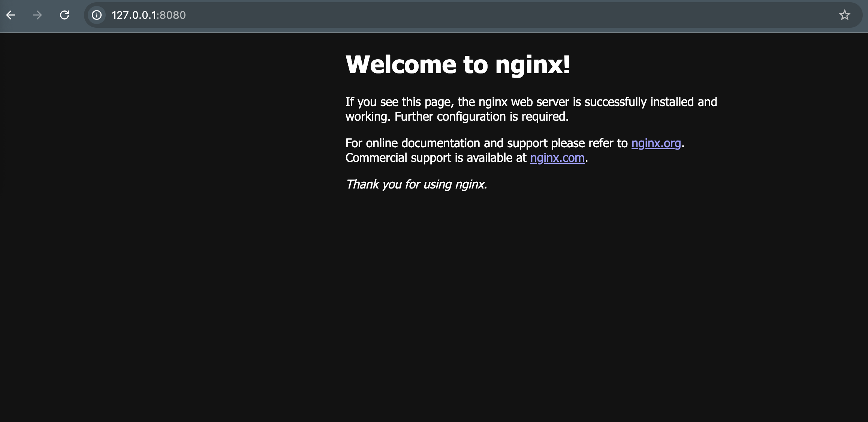Click the 'Further configuration is required.' sentence
The width and height of the screenshot is (868, 422).
coord(482,117)
